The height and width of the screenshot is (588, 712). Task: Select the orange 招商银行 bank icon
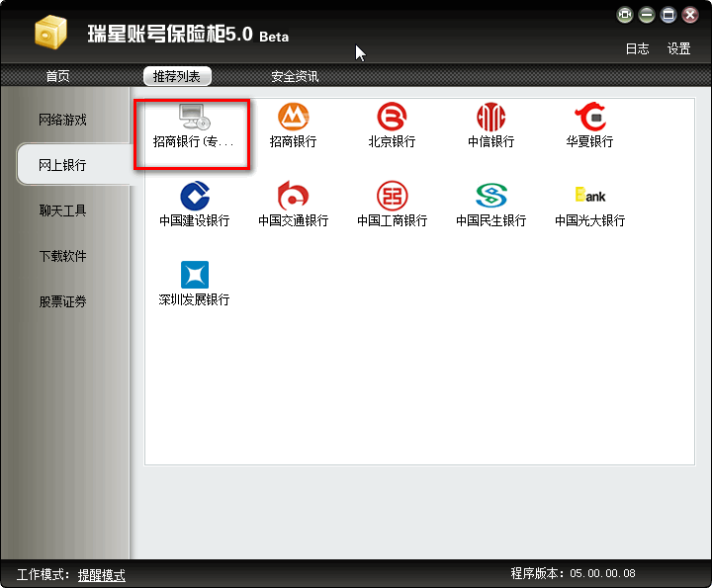click(294, 117)
